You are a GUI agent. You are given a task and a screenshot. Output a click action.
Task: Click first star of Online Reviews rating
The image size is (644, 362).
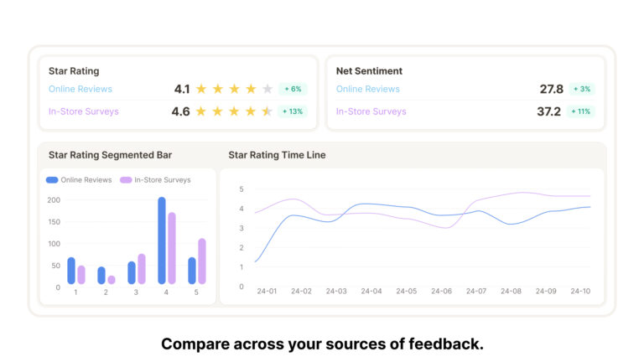coord(201,89)
